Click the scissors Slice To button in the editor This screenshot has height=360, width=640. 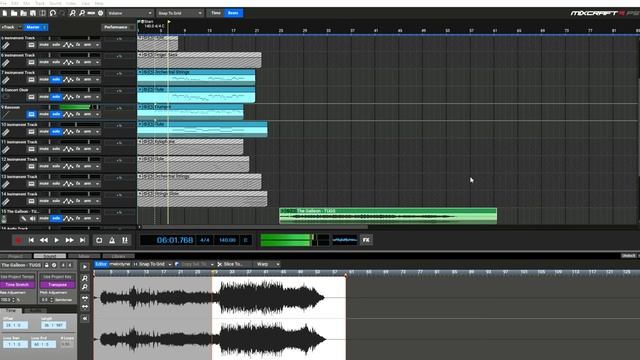tap(232, 264)
